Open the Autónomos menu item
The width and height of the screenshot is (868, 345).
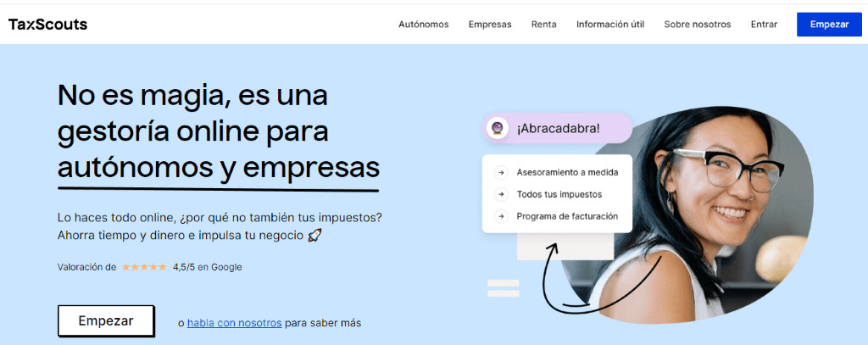click(424, 25)
